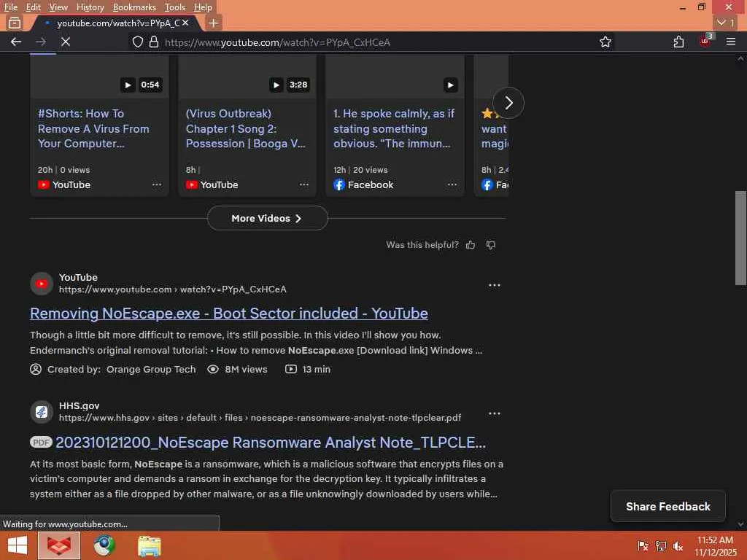Click the Share Feedback button
747x560 pixels.
pyautogui.click(x=668, y=506)
